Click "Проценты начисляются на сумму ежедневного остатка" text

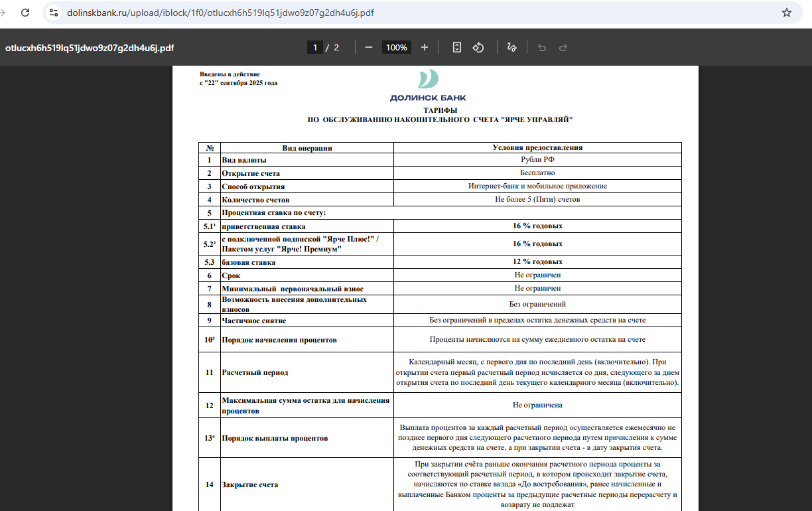coord(537,339)
